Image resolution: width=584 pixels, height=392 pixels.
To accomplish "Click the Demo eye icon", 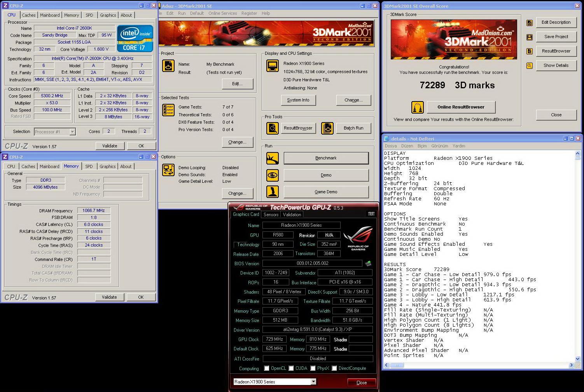I will [x=272, y=175].
